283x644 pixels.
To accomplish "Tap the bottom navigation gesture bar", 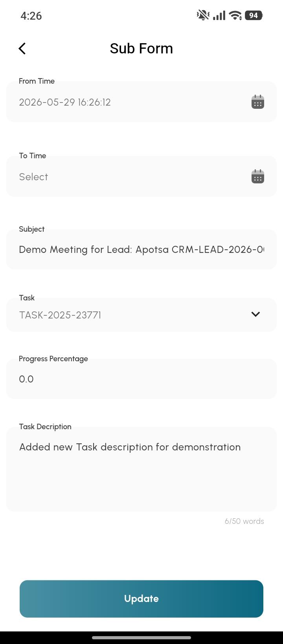I will coord(141,638).
